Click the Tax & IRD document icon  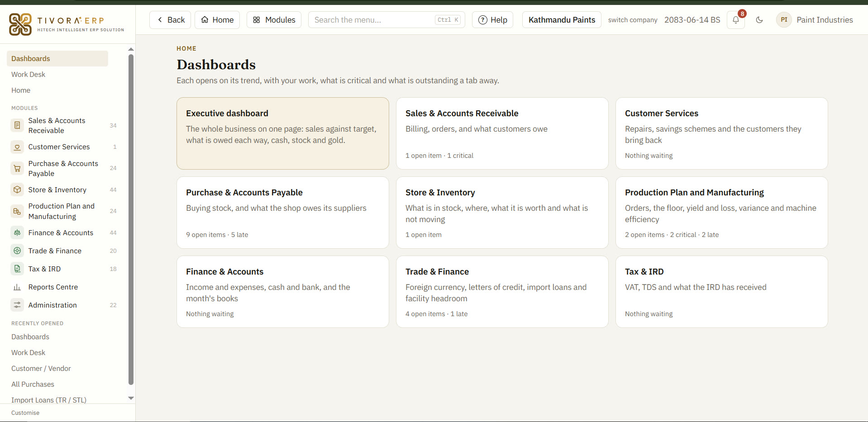(17, 269)
